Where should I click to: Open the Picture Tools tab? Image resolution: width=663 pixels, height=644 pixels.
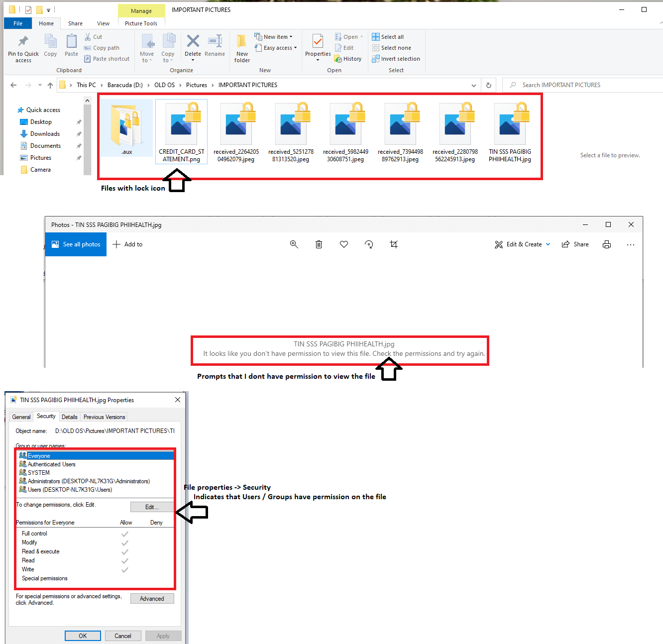141,23
